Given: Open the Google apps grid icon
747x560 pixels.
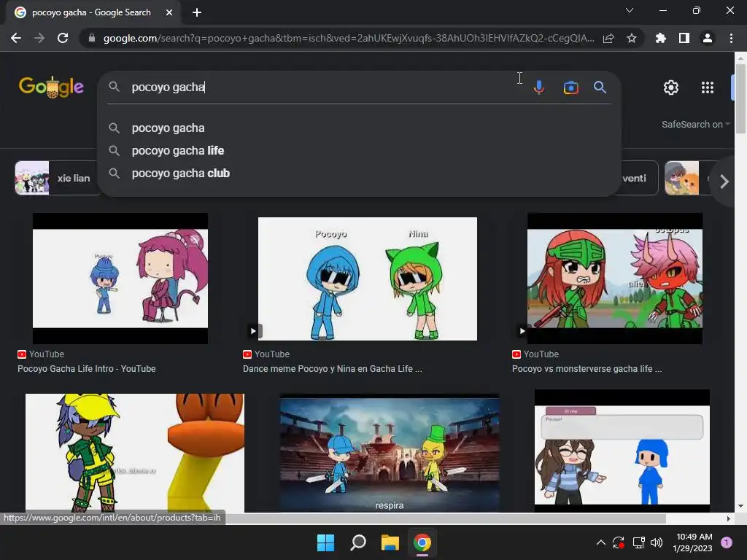Looking at the screenshot, I should (x=708, y=87).
